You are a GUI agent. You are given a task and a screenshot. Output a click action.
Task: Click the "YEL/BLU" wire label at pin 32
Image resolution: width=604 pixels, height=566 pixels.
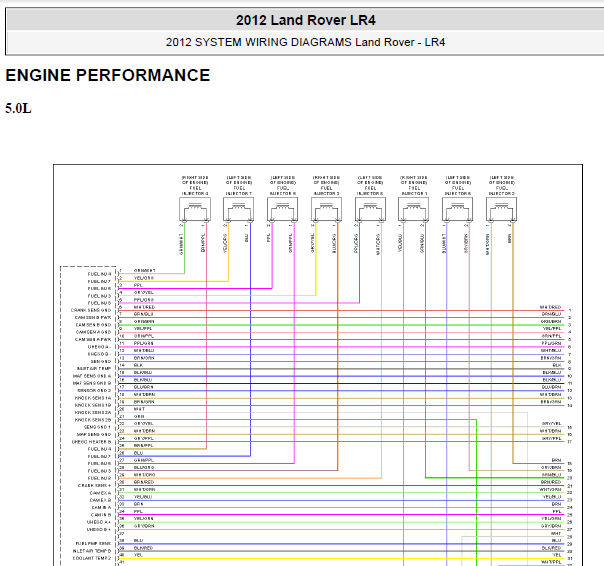143,497
